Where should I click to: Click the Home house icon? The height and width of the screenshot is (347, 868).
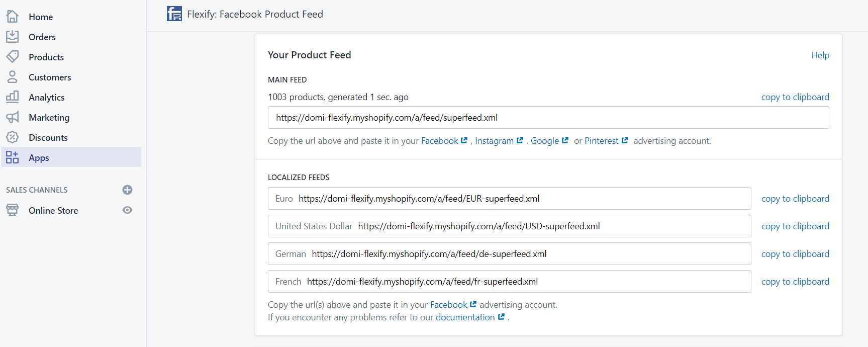coord(13,17)
